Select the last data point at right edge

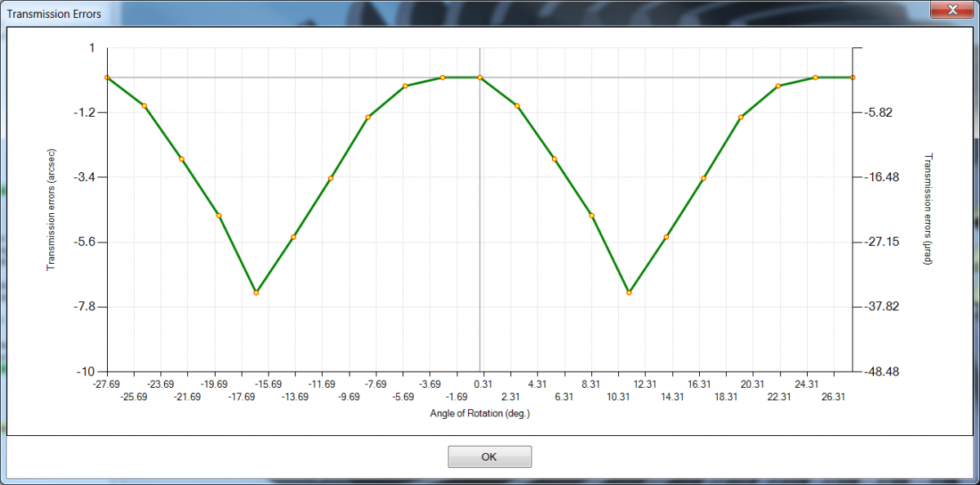852,78
